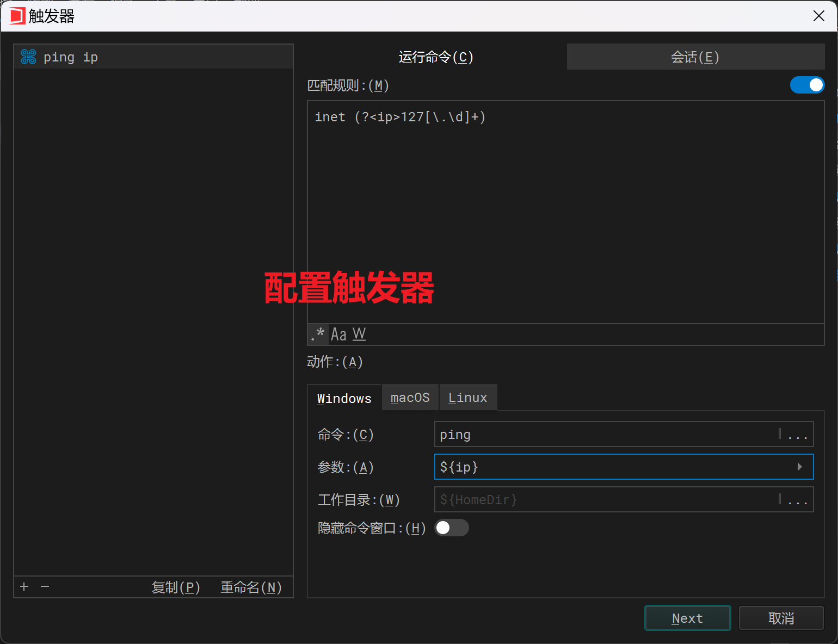
Task: Click 复制(P) to duplicate trigger
Action: [x=176, y=587]
